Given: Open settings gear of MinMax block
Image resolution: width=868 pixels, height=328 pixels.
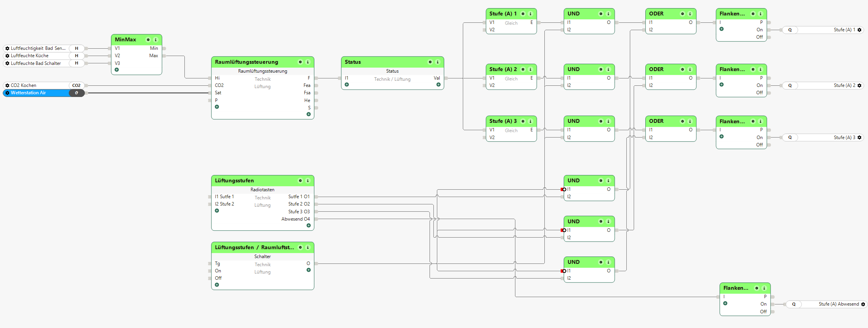Looking at the screenshot, I should (148, 40).
